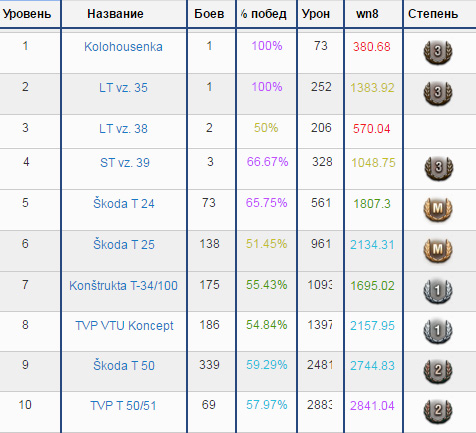
Task: Sort by the % побед column header
Action: (263, 14)
